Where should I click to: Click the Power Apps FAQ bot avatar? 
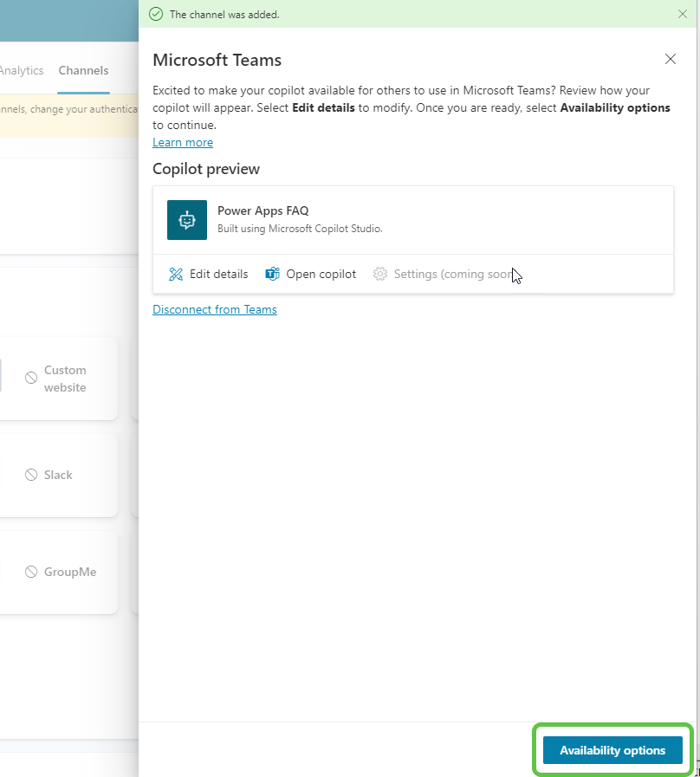pyautogui.click(x=187, y=219)
